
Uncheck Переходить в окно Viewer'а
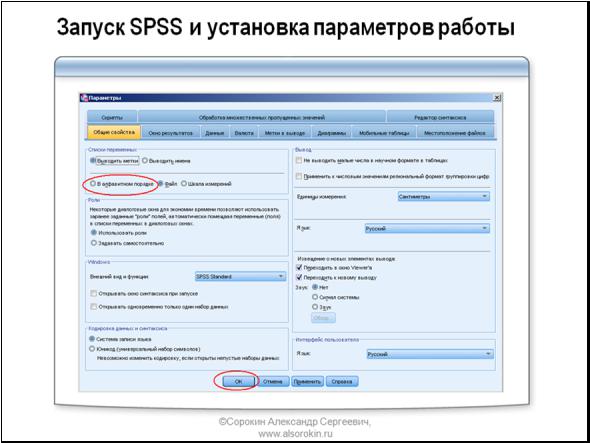[x=299, y=267]
